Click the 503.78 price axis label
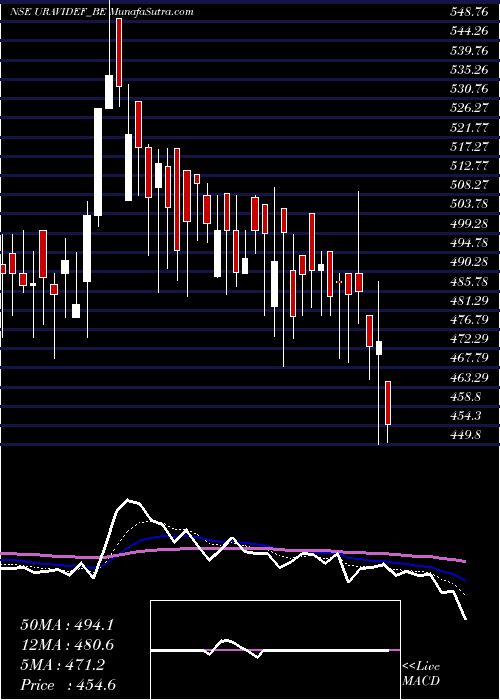This screenshot has height=700, width=500. tap(469, 204)
